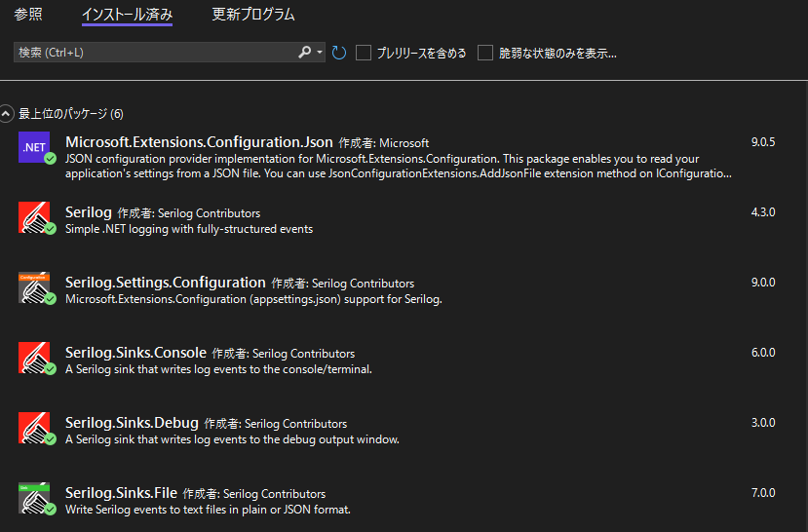Open the 更新プログラム tab

[x=253, y=15]
